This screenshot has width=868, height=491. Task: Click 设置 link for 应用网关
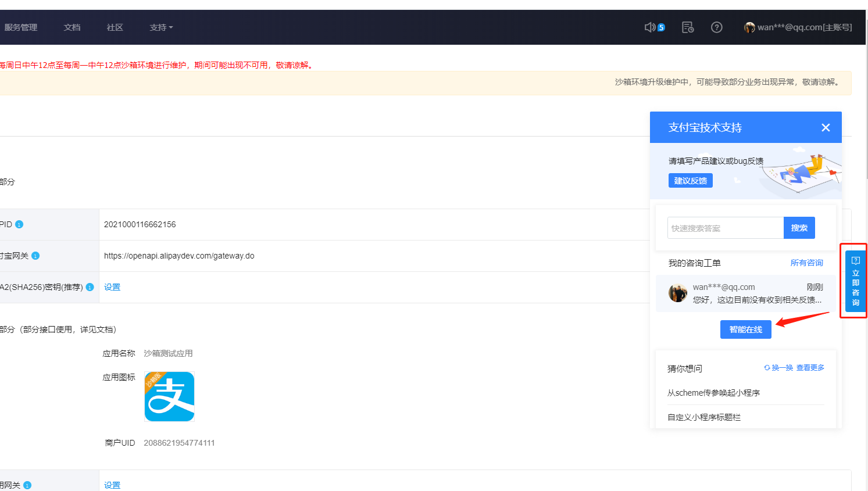point(112,485)
